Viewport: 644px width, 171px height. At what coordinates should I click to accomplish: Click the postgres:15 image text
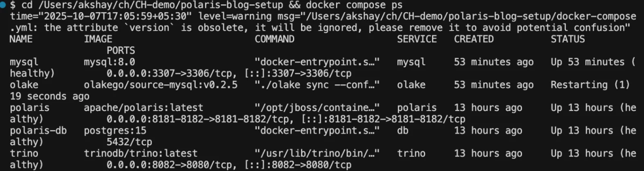click(x=115, y=131)
